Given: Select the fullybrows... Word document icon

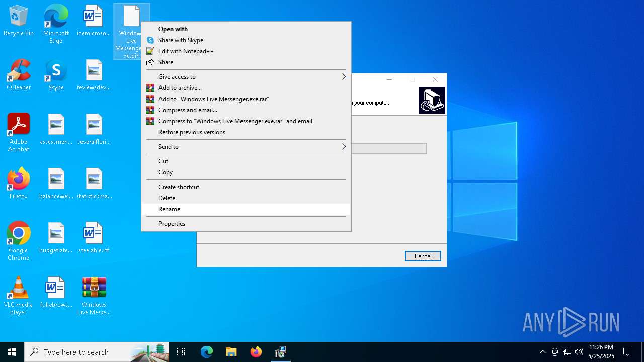Looking at the screenshot, I should [x=56, y=293].
